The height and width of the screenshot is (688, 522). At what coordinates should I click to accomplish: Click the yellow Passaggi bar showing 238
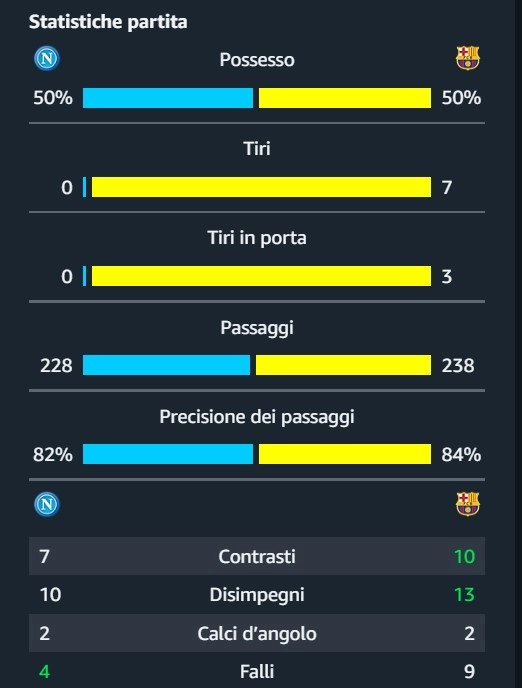pyautogui.click(x=343, y=365)
